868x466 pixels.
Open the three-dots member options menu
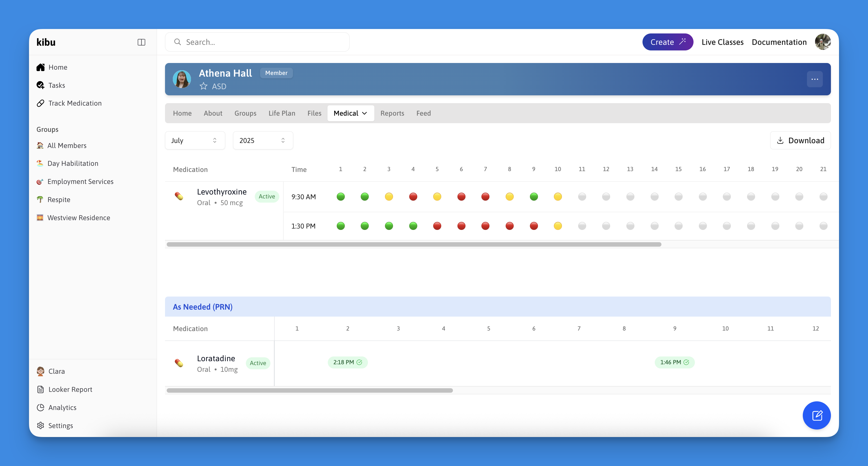pos(814,79)
